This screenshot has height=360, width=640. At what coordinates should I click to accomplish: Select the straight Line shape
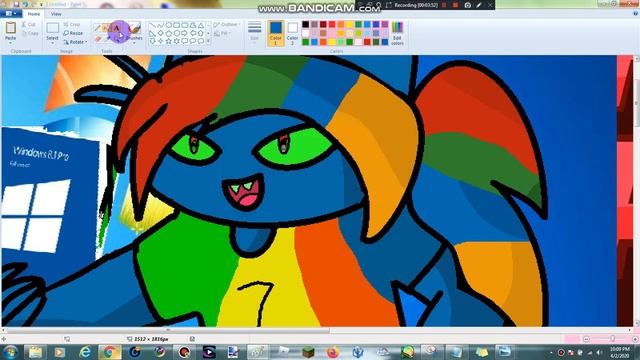pyautogui.click(x=152, y=25)
